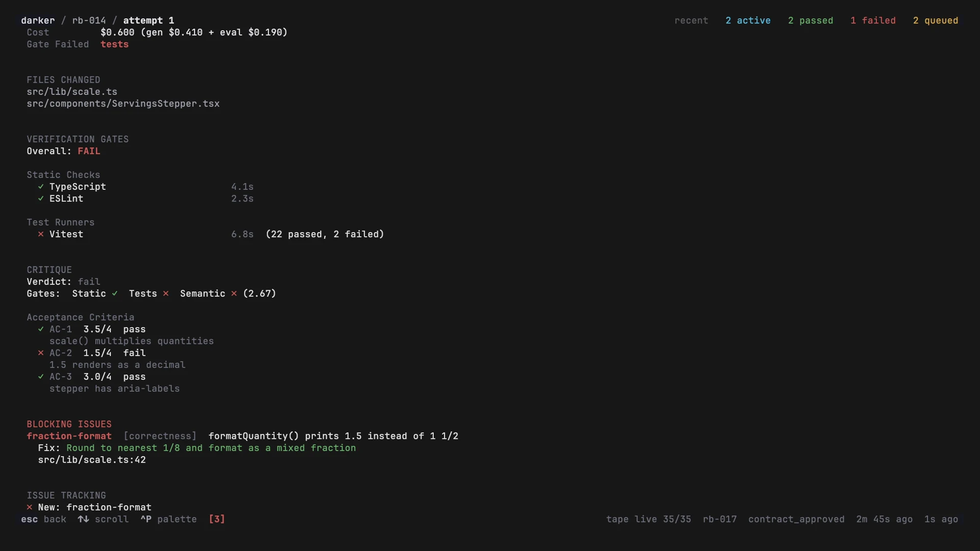Select the AC-3 3.0/4 pass row
980x551 pixels.
coord(92,377)
